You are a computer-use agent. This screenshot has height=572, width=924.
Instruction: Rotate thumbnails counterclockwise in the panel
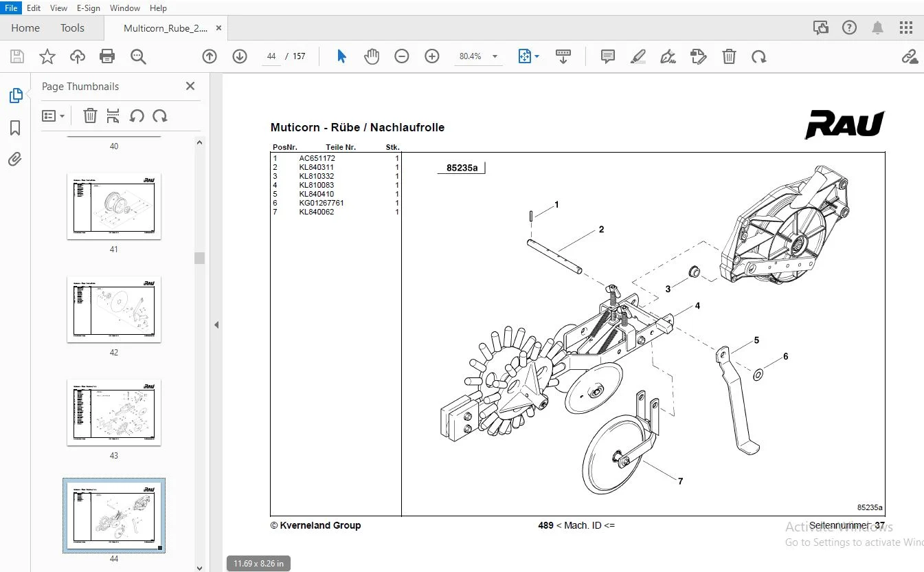coord(137,115)
